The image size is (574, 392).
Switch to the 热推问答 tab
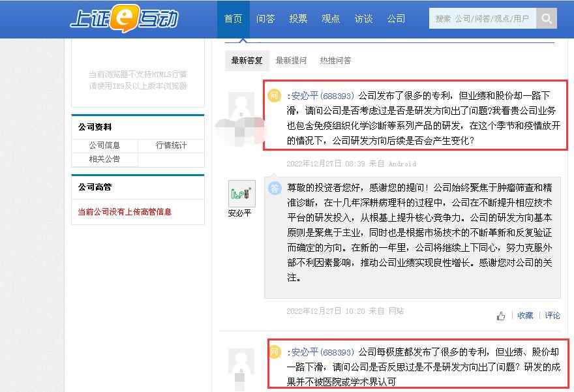pos(335,61)
